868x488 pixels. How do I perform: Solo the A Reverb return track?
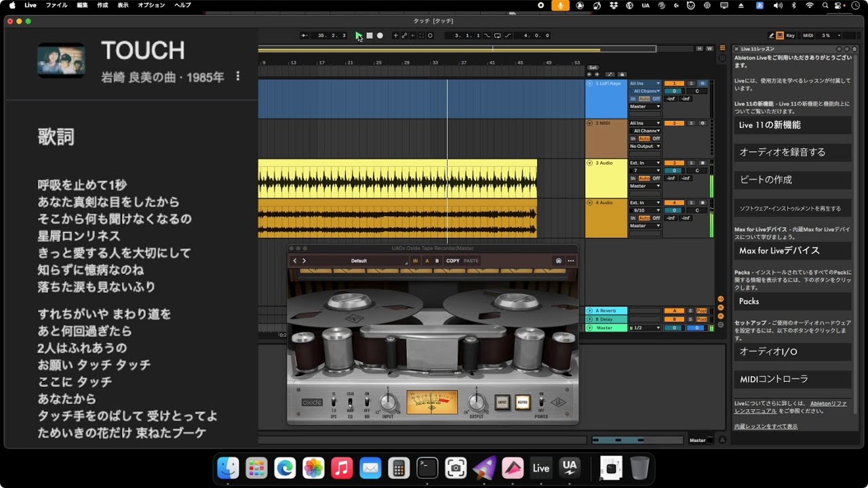coord(691,310)
